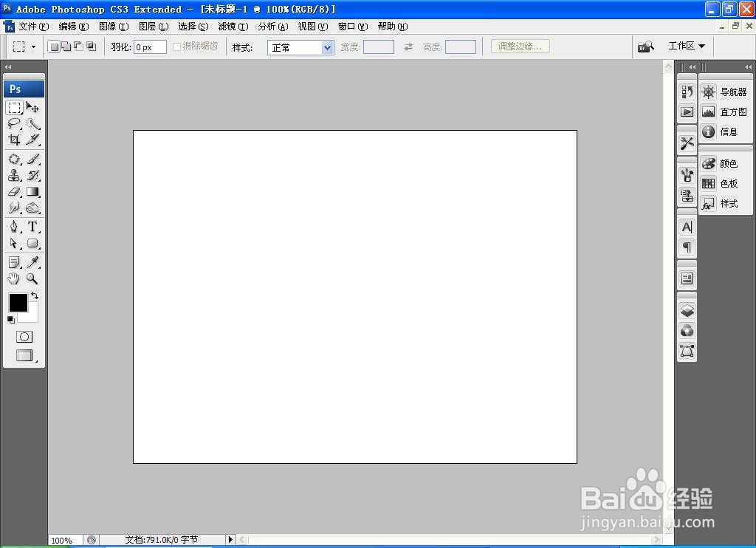Select the Eyedropper tool
Screen dimensions: 756x548
(32, 262)
